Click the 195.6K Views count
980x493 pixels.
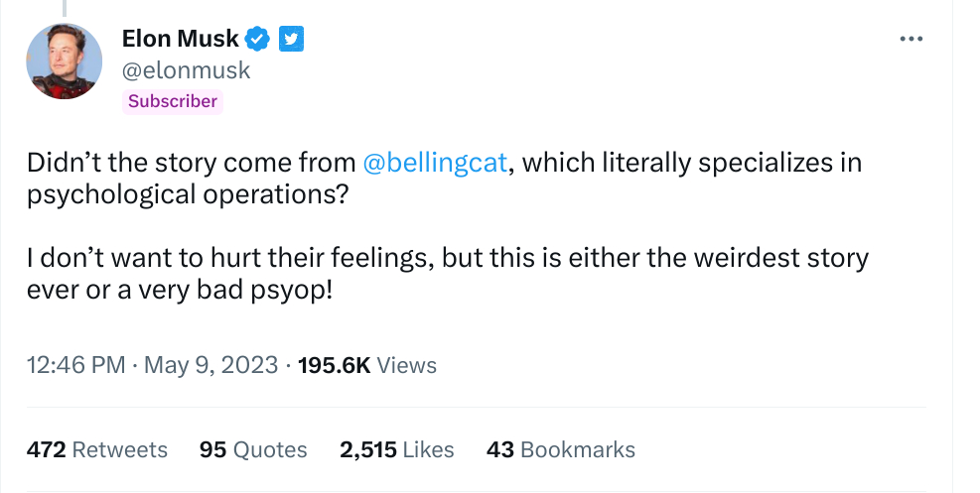367,365
